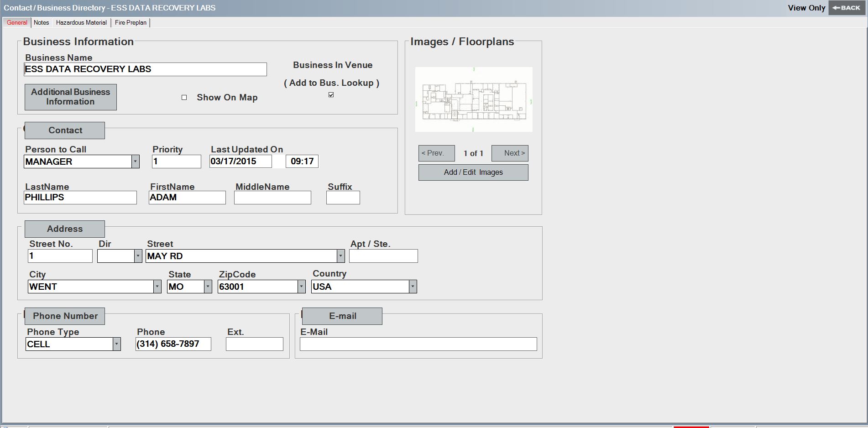This screenshot has height=428, width=868.
Task: Click the FirstName field showing ADAM
Action: click(187, 198)
